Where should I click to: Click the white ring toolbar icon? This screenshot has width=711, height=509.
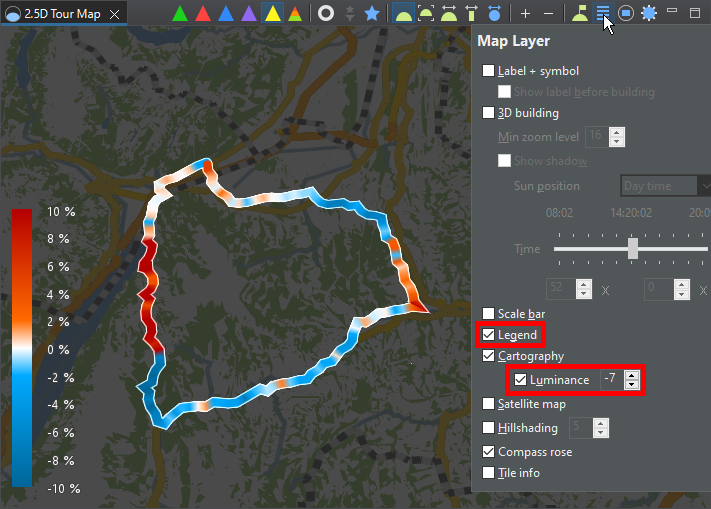[x=326, y=14]
